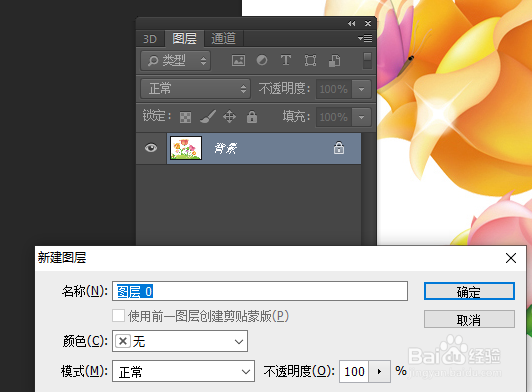Select the 背景 layer name
The width and height of the screenshot is (532, 392).
click(x=226, y=148)
